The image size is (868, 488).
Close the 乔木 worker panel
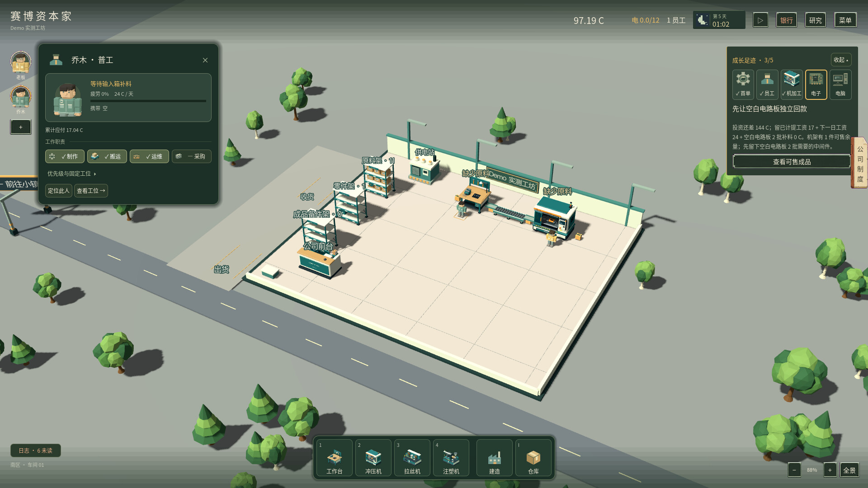click(x=205, y=60)
